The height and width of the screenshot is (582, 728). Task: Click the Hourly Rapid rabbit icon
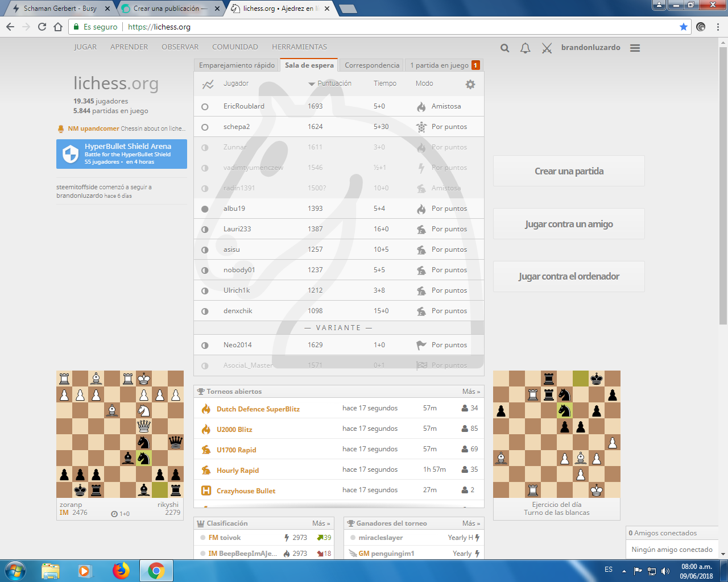click(x=206, y=470)
